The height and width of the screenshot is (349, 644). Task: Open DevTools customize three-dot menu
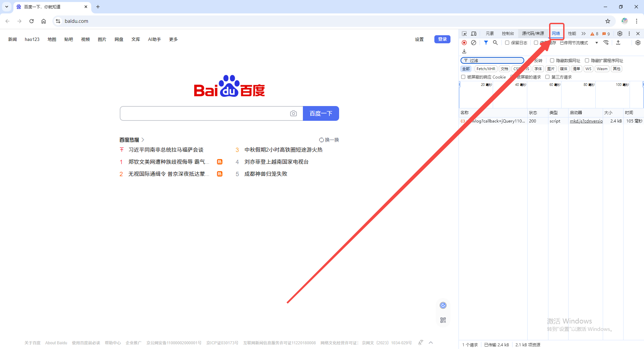click(x=629, y=34)
